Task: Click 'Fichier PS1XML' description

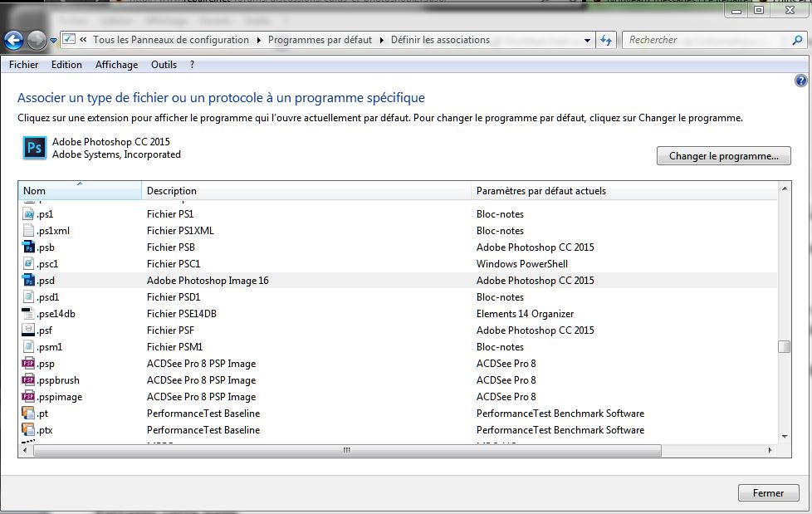Action: (x=180, y=231)
